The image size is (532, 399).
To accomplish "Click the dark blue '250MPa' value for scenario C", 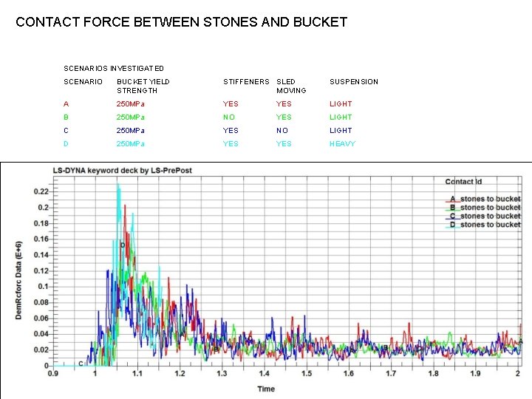I will point(130,130).
